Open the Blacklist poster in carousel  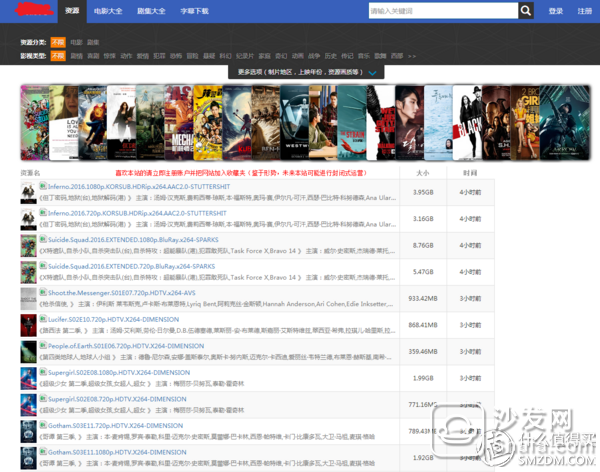coord(467,122)
